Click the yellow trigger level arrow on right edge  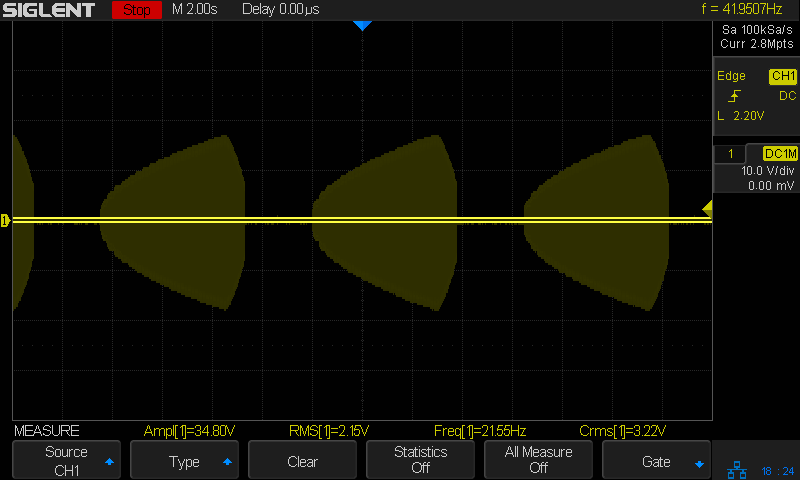(x=707, y=208)
